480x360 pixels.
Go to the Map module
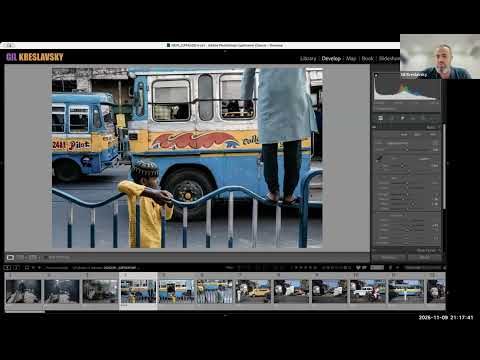tap(351, 59)
